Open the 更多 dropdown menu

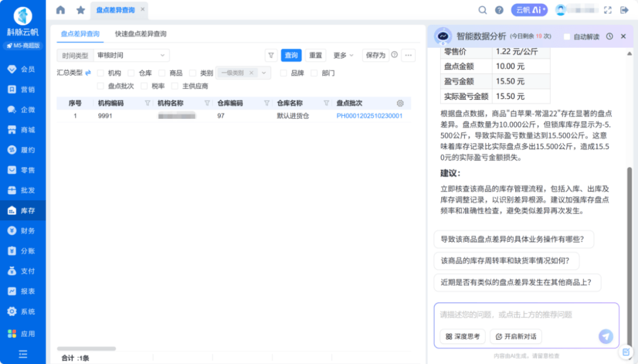[x=343, y=55]
